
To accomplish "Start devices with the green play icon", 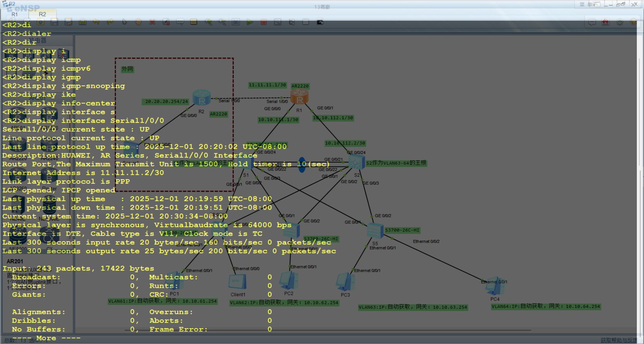I will 250,22.
